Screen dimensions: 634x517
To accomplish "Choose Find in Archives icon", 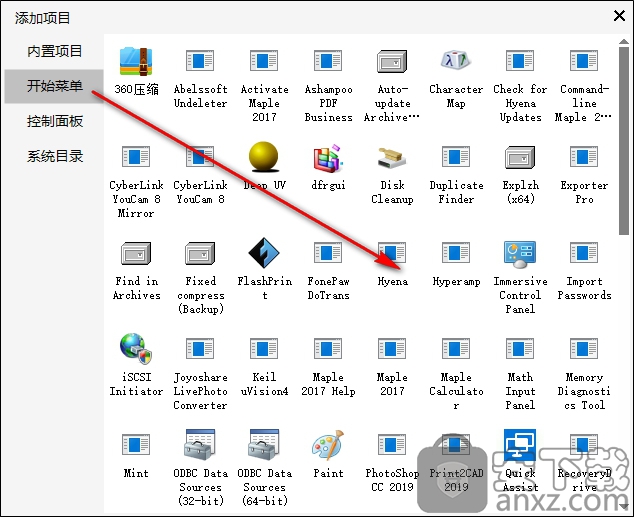I will [x=136, y=253].
